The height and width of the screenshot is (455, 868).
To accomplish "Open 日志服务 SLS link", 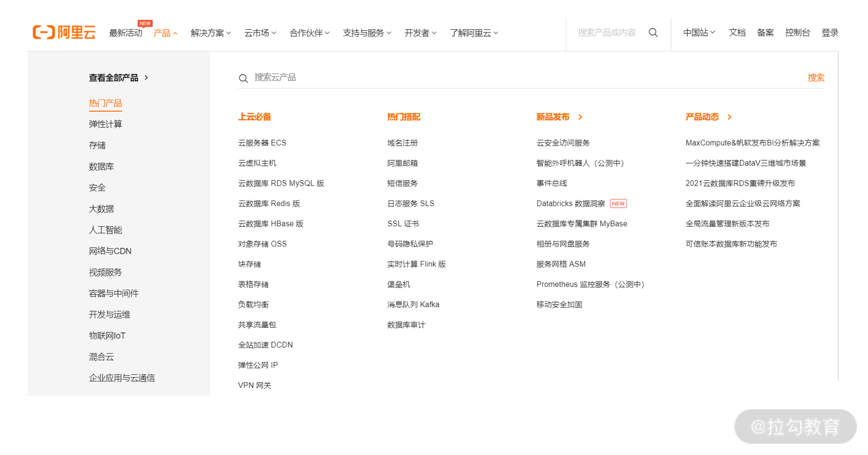I will tap(411, 203).
